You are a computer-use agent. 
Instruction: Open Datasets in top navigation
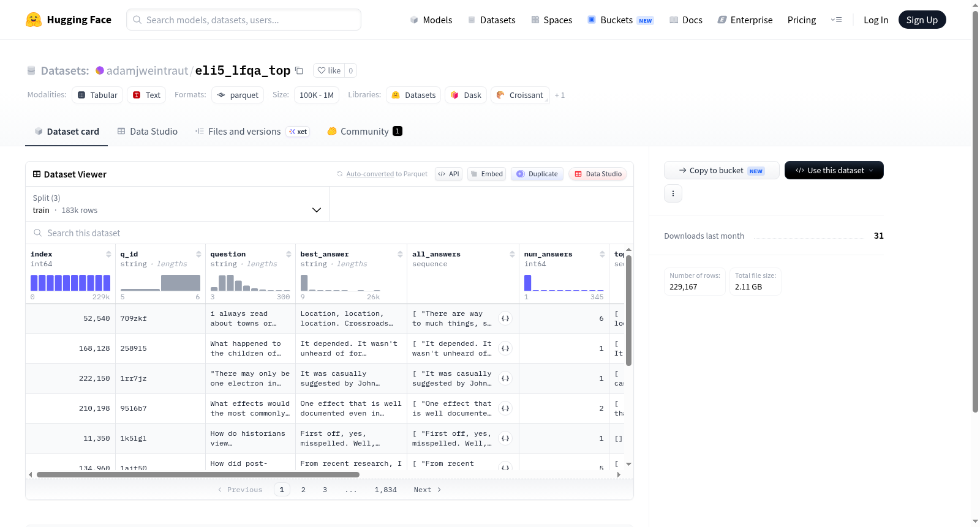coord(492,20)
